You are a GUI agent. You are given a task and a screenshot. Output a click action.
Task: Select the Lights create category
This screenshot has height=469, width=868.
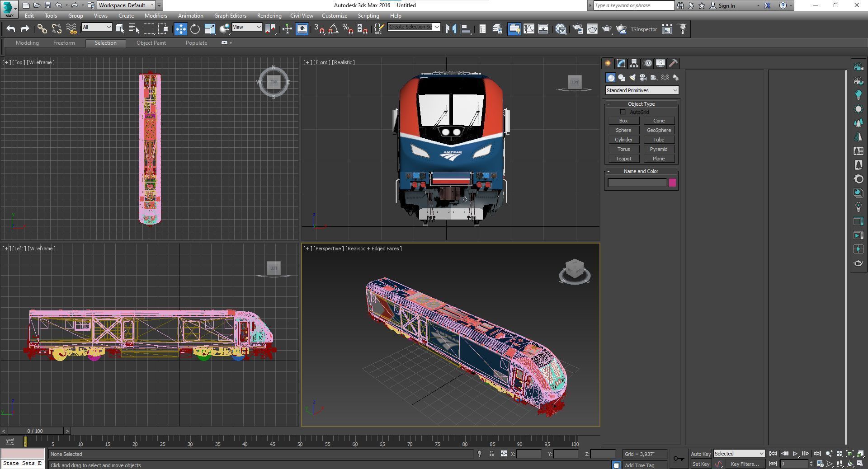[x=632, y=78]
